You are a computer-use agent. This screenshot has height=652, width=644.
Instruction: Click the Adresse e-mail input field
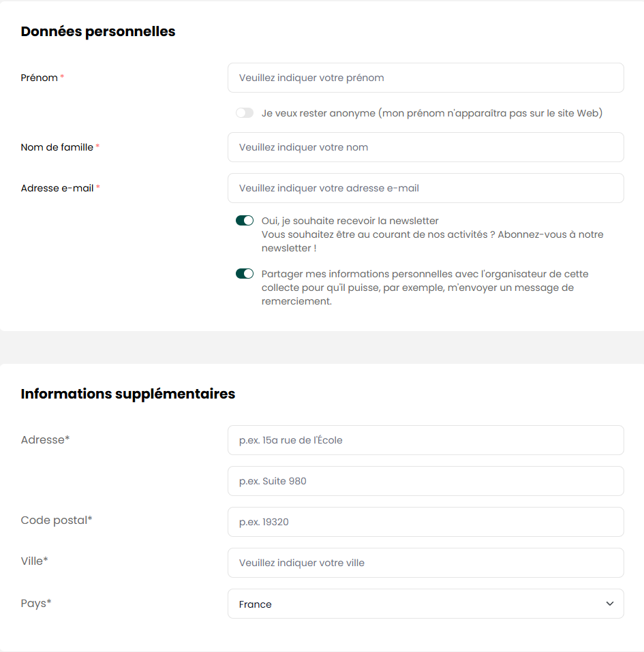coord(425,188)
